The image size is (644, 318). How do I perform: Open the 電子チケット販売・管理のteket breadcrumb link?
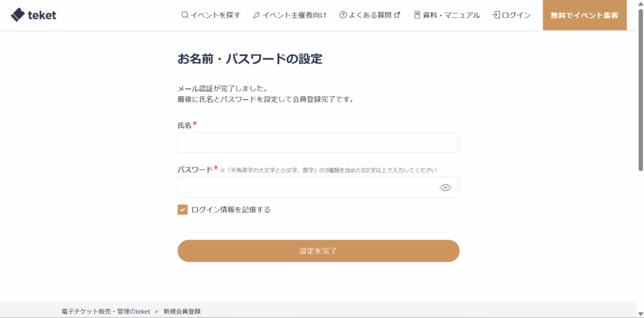106,311
